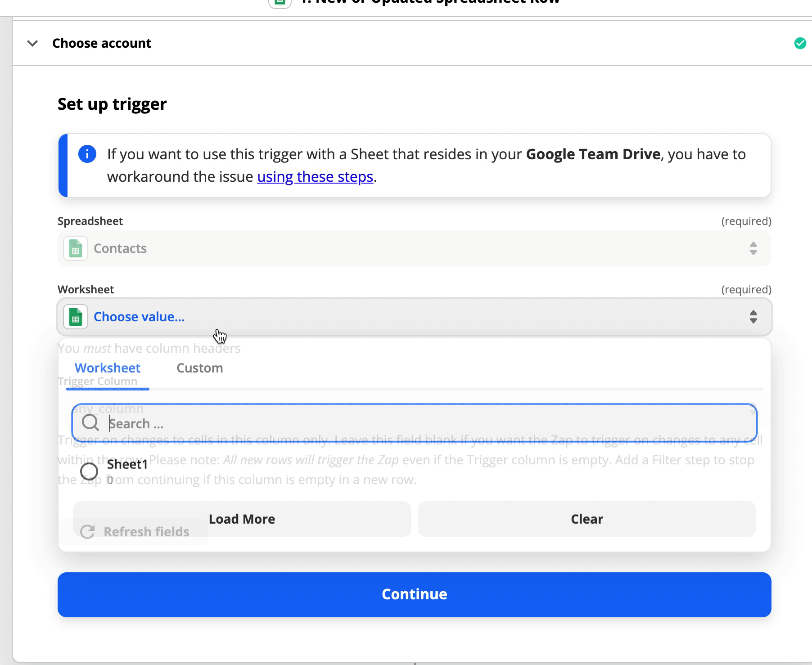This screenshot has width=812, height=665.
Task: Select the Sheet1 radio button
Action: [89, 471]
